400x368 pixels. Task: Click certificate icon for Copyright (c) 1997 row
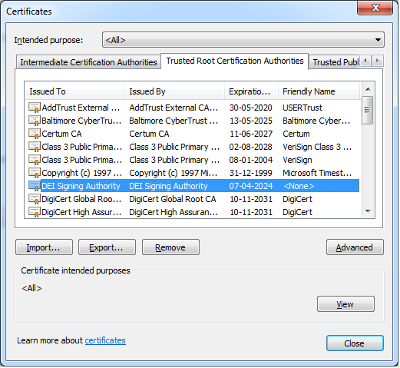click(34, 173)
